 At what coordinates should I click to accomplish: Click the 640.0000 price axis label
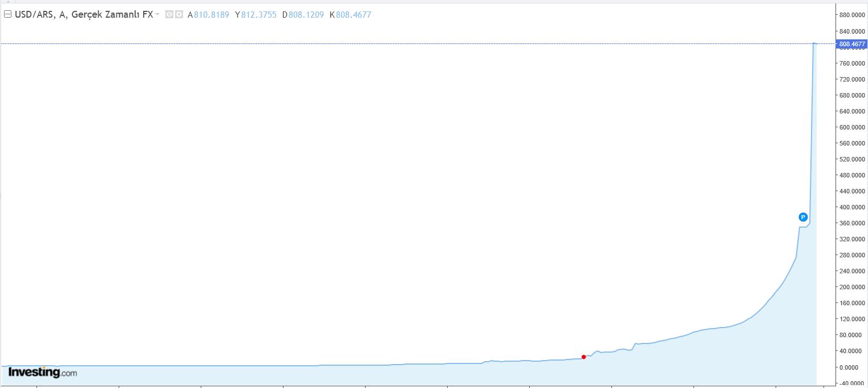pyautogui.click(x=852, y=111)
